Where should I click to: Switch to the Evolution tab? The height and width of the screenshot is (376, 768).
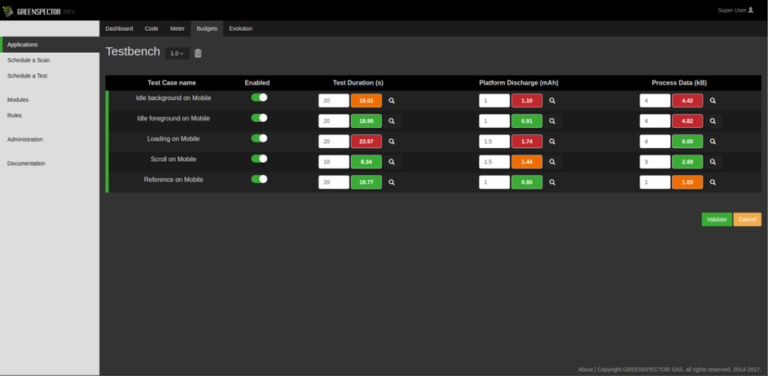pyautogui.click(x=240, y=28)
